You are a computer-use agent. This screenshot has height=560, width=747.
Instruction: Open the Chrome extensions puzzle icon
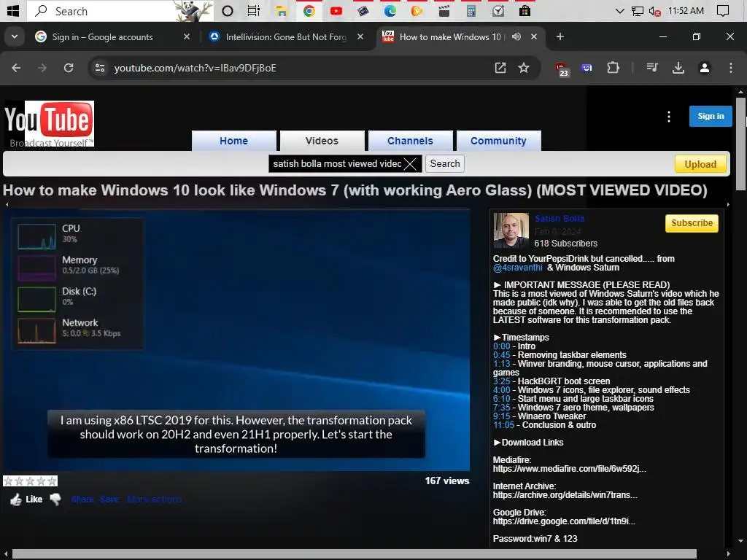click(x=613, y=68)
